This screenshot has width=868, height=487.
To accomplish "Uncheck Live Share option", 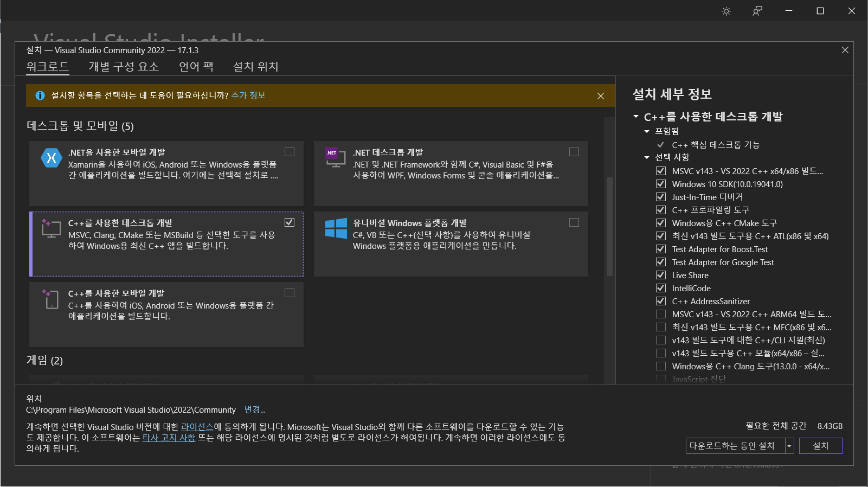I will pos(661,275).
